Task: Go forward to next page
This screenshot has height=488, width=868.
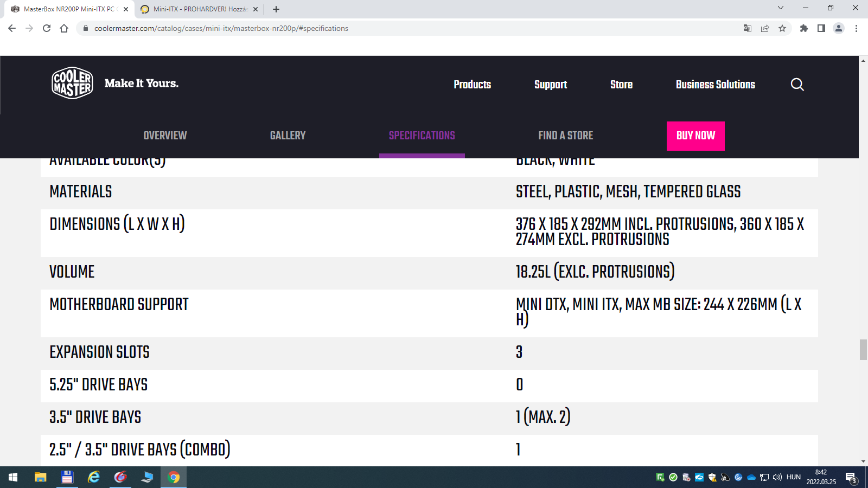Action: [29, 28]
